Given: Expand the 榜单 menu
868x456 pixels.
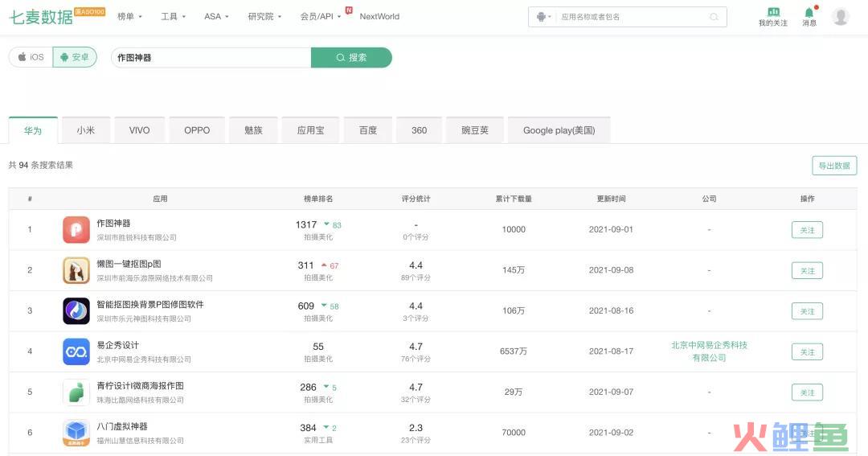Looking at the screenshot, I should (x=129, y=17).
